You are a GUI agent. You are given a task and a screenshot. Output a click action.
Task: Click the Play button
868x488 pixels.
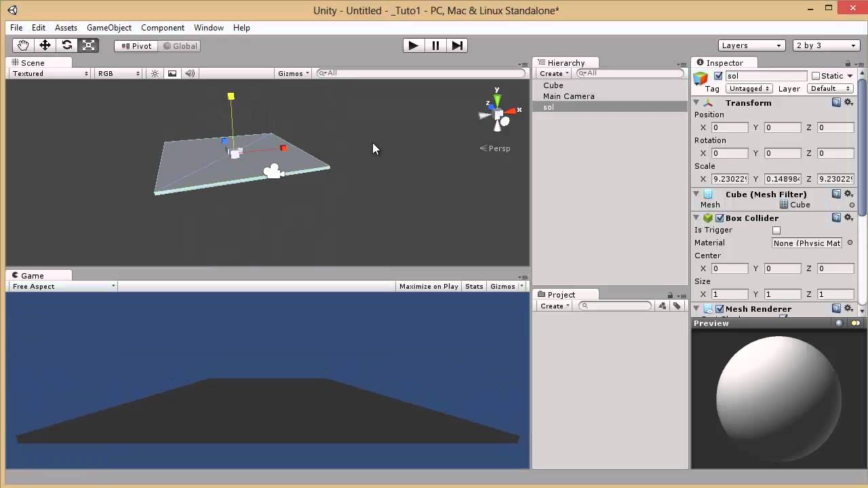click(x=413, y=45)
